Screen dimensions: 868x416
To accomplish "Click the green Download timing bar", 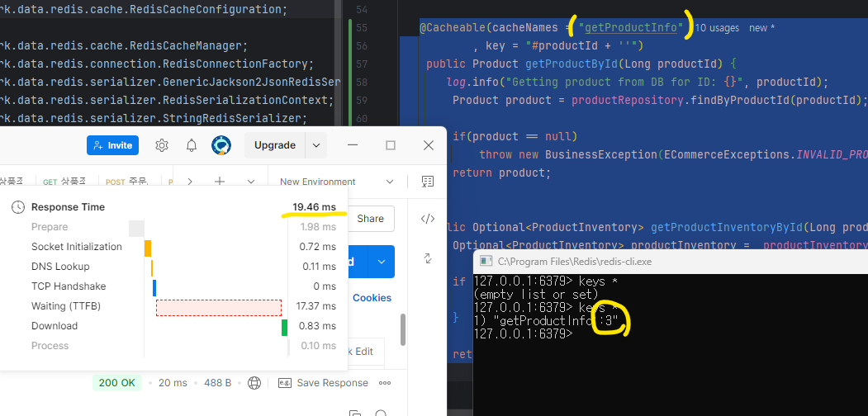I will coord(285,328).
